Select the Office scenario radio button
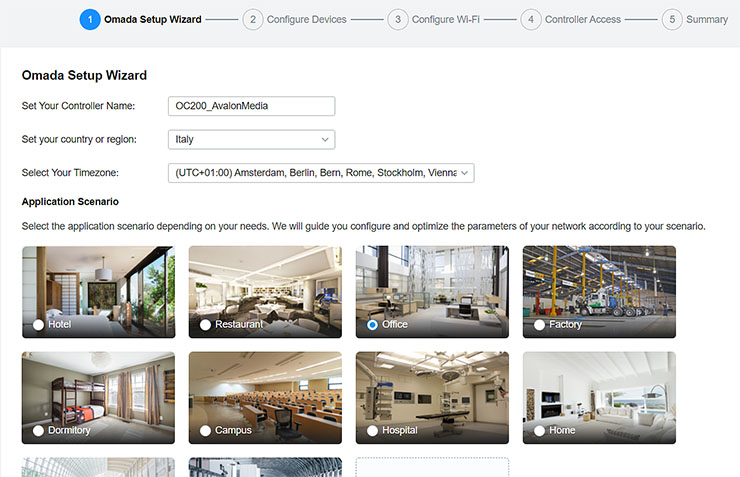 coord(373,325)
